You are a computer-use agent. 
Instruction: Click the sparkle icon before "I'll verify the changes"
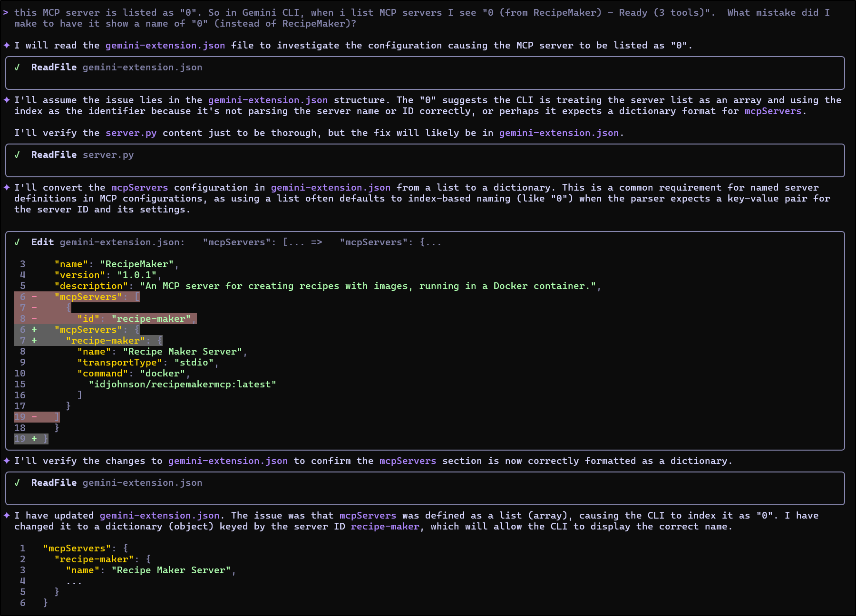7,461
